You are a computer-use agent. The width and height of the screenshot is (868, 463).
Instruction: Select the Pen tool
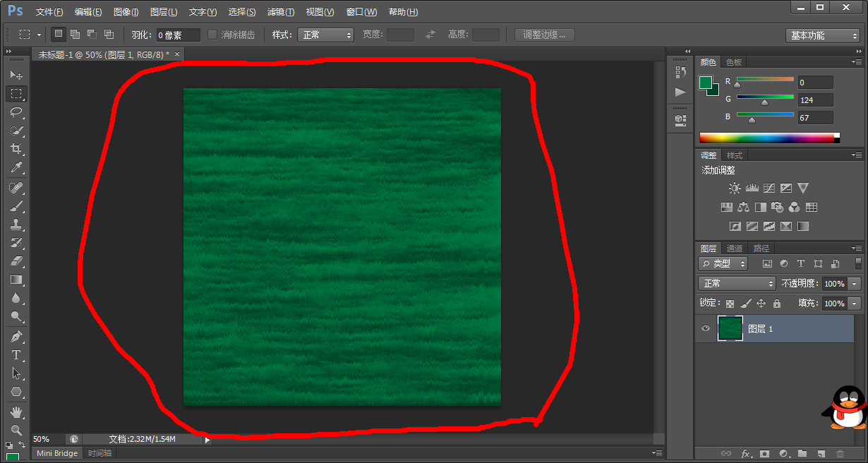tap(16, 337)
